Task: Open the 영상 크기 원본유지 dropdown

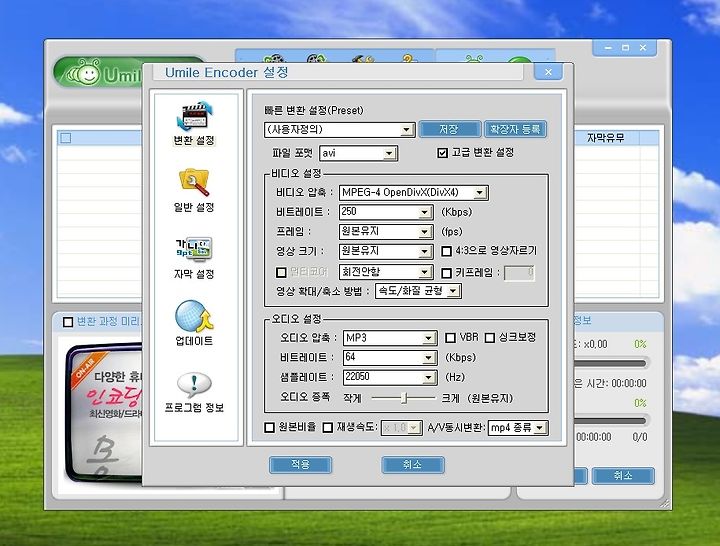Action: click(386, 251)
